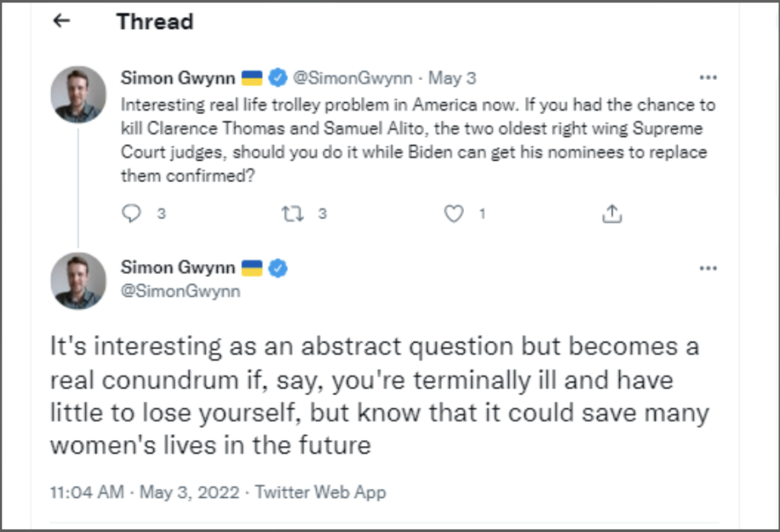Click the share icon on the first tweet

coord(612,215)
